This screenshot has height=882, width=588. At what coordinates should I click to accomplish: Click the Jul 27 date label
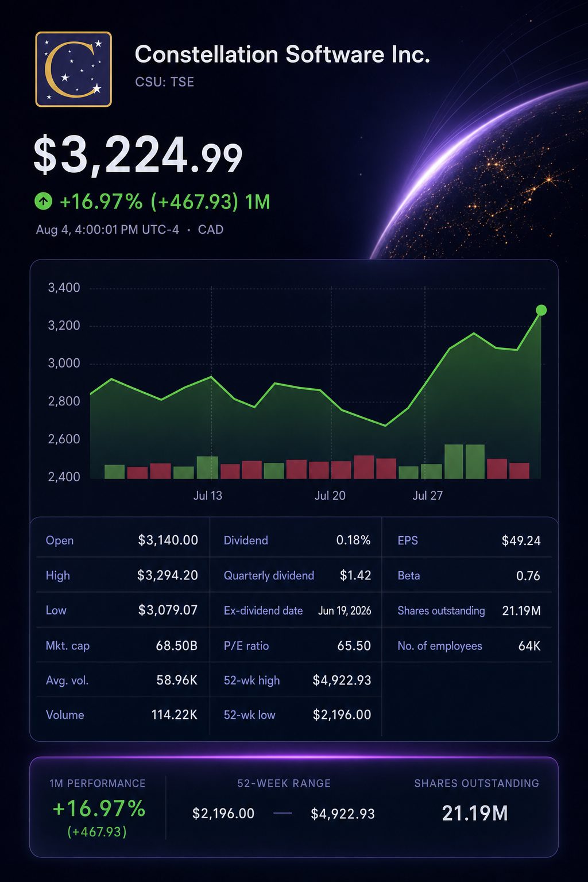coord(428,496)
